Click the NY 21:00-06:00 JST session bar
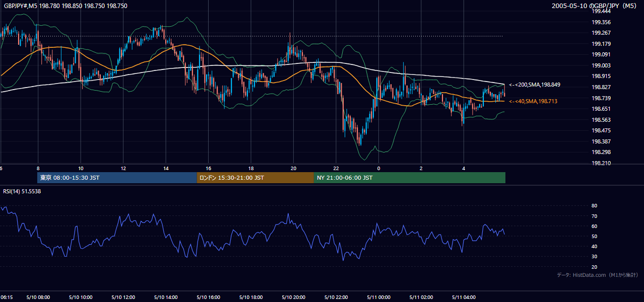The width and height of the screenshot is (644, 302). pyautogui.click(x=410, y=178)
